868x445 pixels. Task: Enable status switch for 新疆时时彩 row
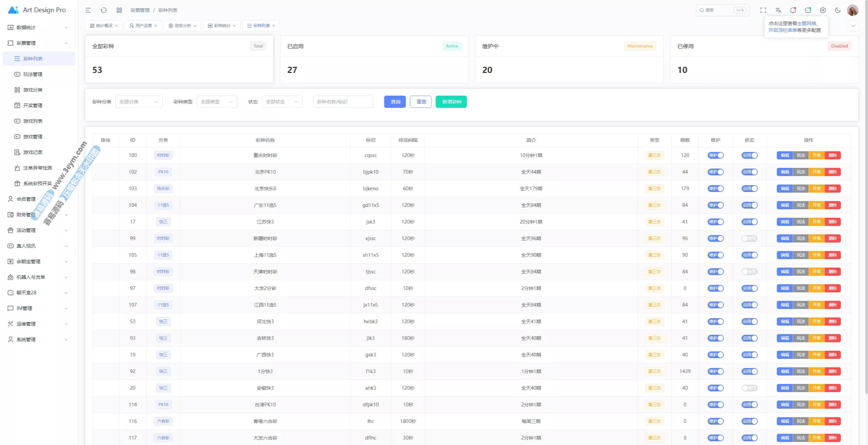(749, 238)
